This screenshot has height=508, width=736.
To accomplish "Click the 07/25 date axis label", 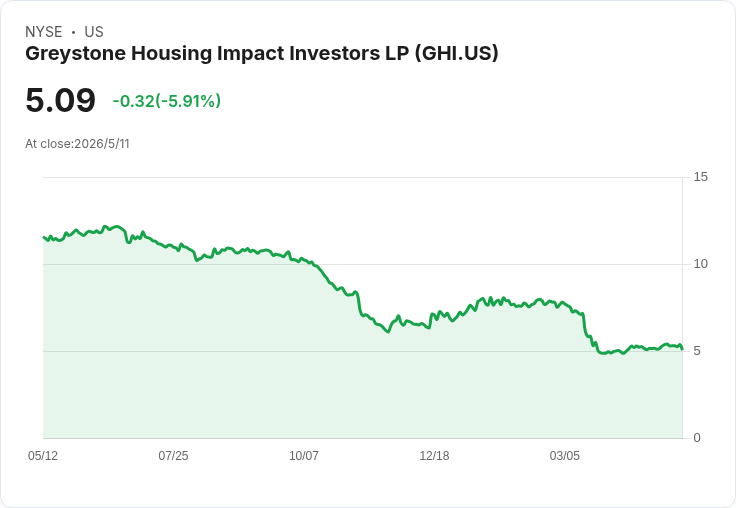I will [173, 455].
